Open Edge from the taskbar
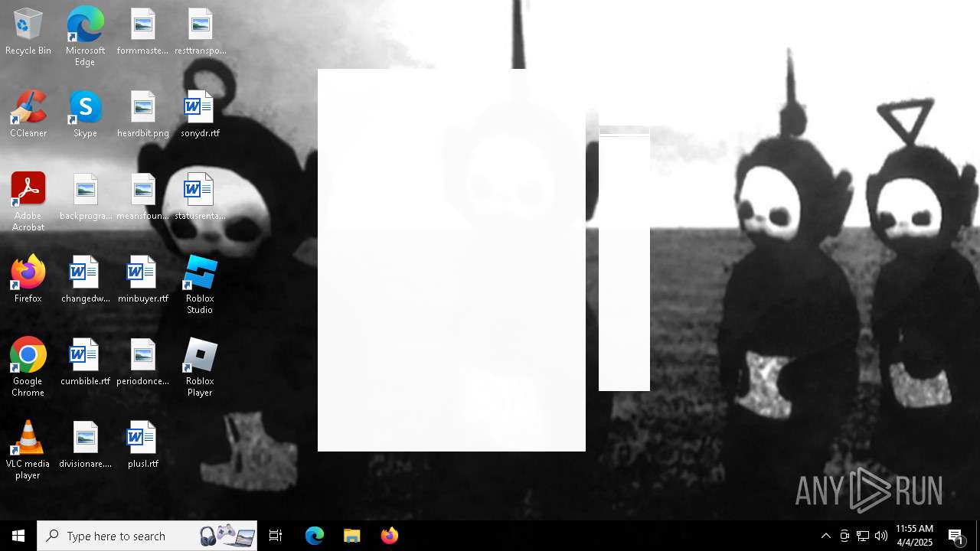980x551 pixels. [x=315, y=536]
